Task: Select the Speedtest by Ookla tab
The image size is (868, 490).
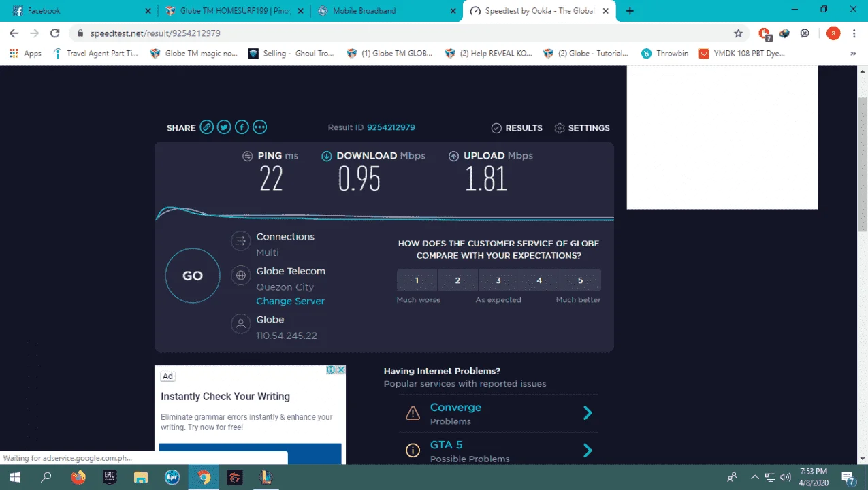Action: click(x=539, y=11)
